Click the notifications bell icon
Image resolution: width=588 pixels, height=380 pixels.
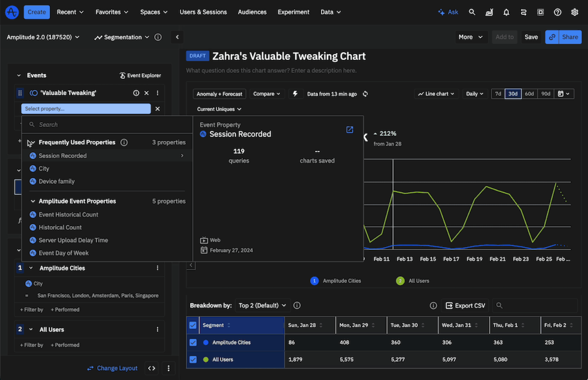point(506,12)
